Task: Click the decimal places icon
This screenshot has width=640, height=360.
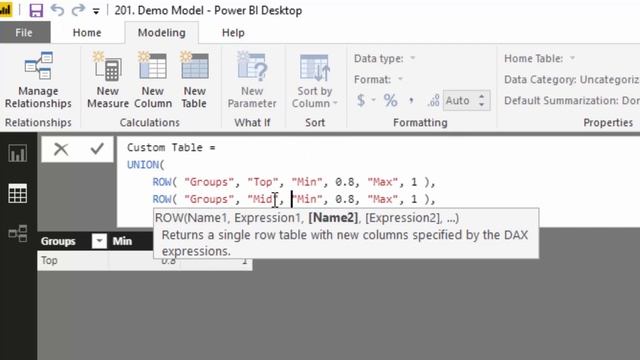Action: pyautogui.click(x=433, y=100)
